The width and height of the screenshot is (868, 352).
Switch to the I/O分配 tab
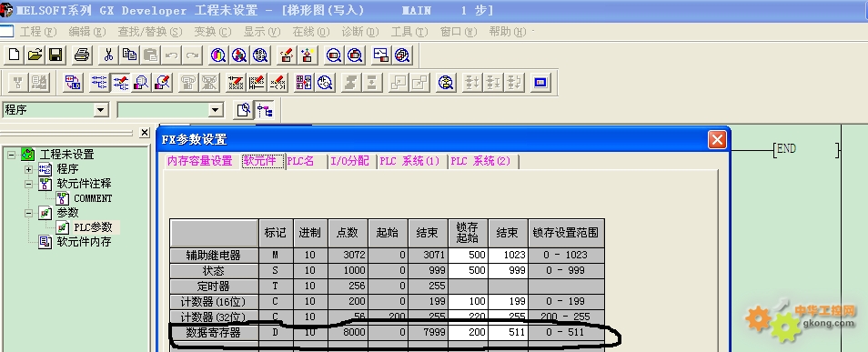point(349,161)
